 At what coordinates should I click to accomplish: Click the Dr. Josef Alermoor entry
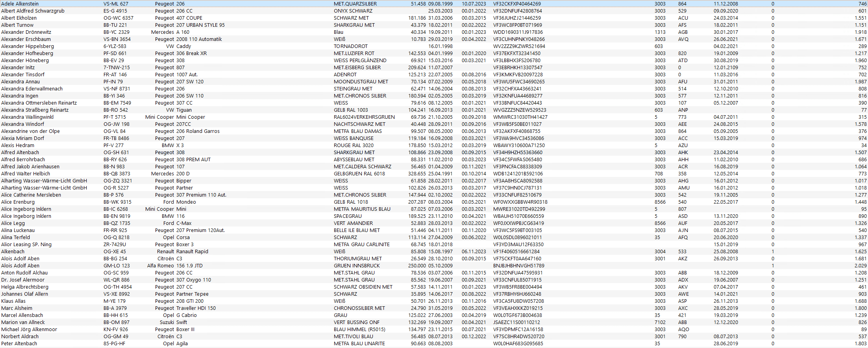click(x=23, y=280)
